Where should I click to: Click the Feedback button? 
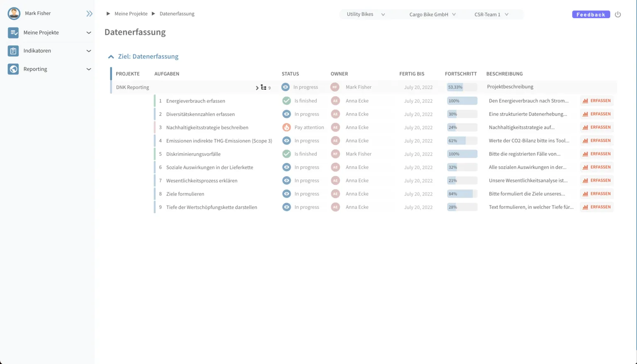click(x=591, y=15)
